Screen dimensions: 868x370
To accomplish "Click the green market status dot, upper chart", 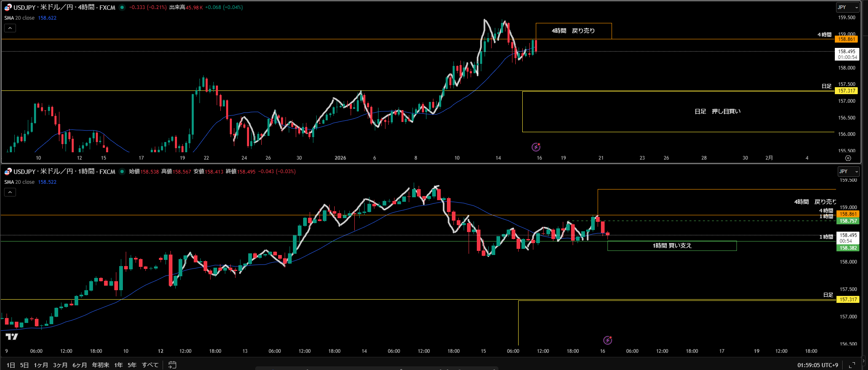I will tap(122, 7).
